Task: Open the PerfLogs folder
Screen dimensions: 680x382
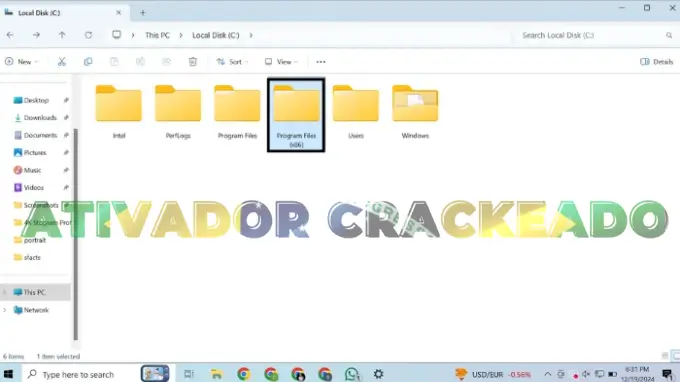Action: click(x=178, y=112)
